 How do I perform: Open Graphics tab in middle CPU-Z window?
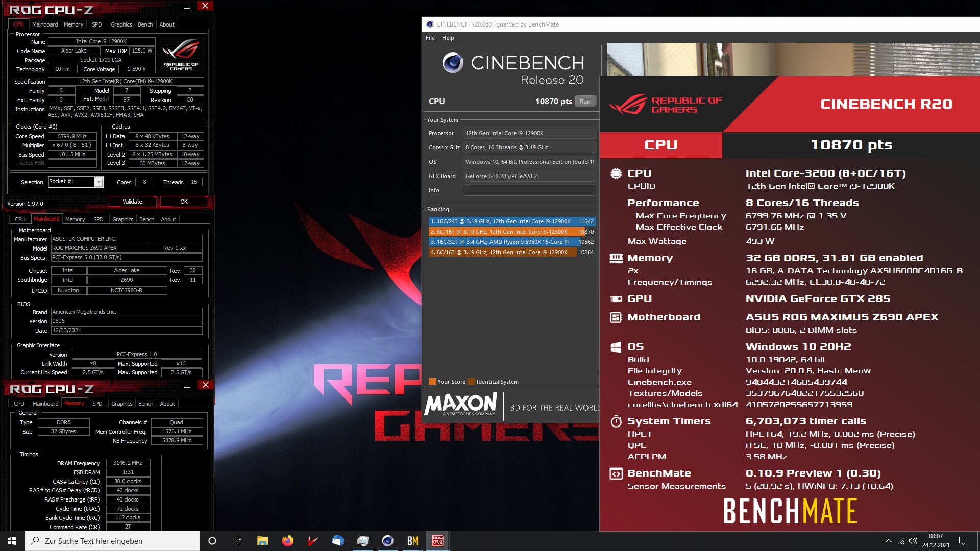pos(122,219)
